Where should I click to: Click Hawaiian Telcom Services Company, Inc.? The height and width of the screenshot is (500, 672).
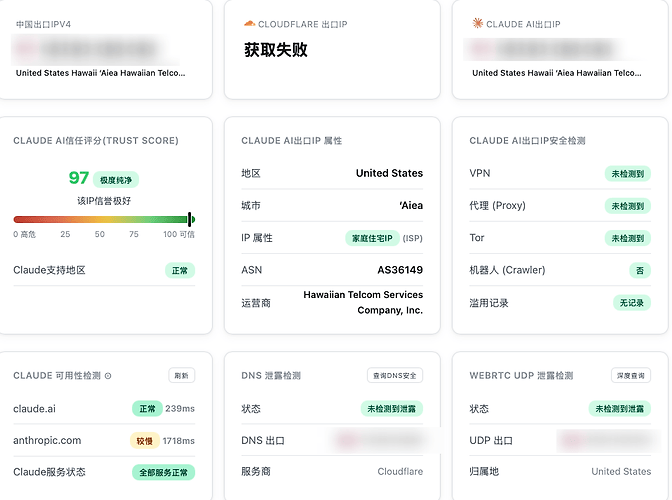363,302
